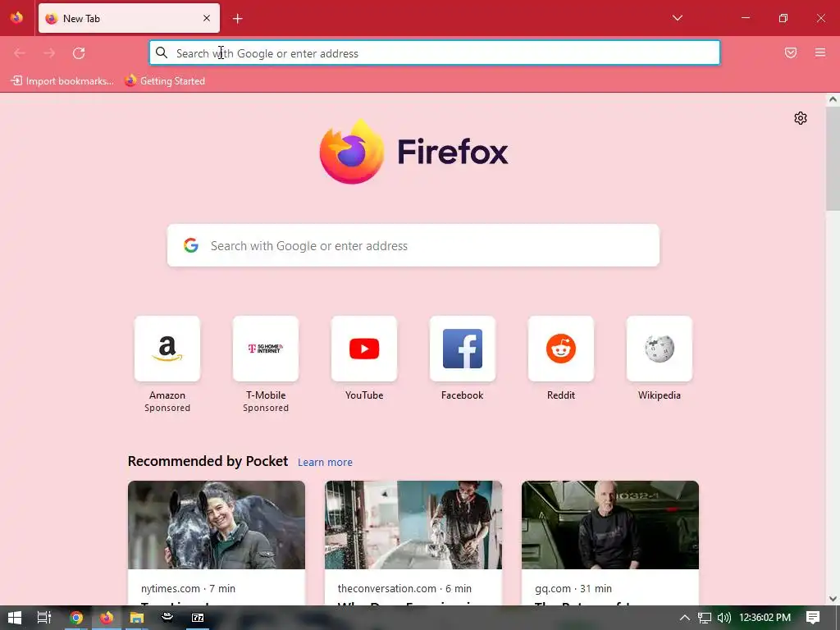This screenshot has width=840, height=630.
Task: Select the New Tab tab
Action: pos(129,18)
